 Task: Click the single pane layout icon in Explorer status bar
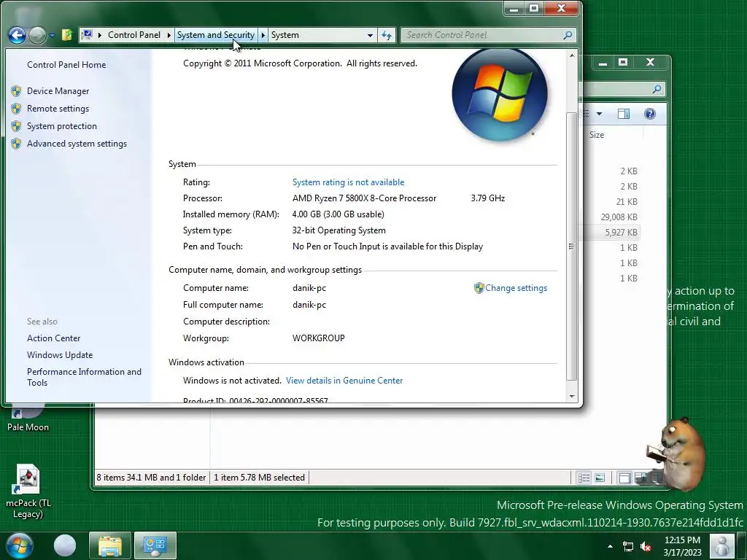(624, 478)
